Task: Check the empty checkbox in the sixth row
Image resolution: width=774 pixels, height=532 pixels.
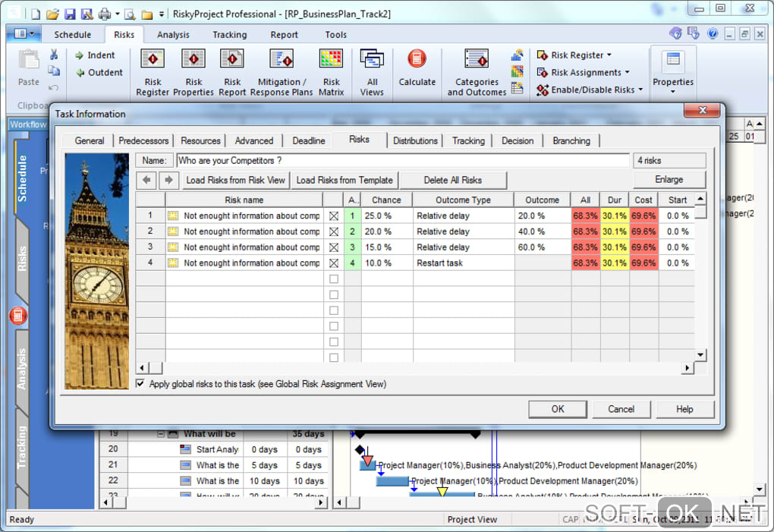Action: point(334,294)
